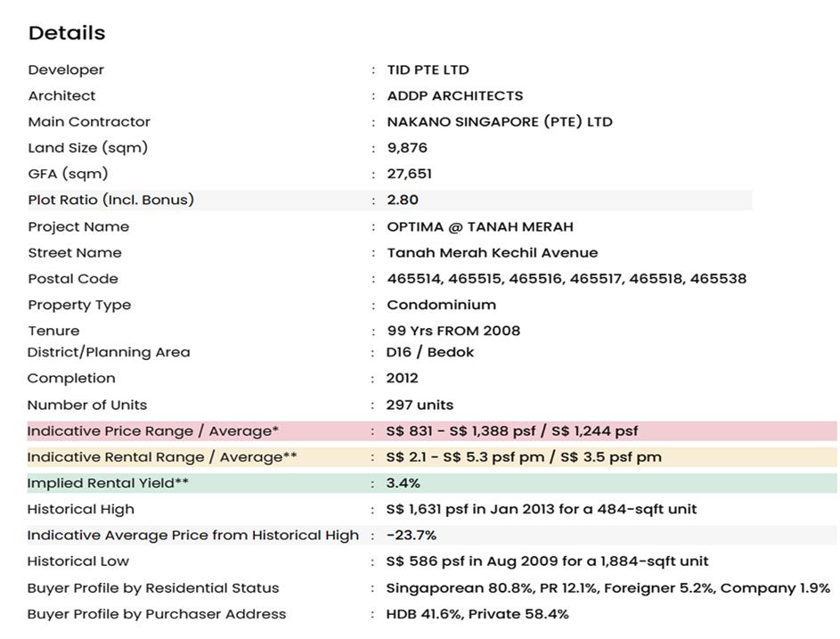This screenshot has height=639, width=840.
Task: Click the postal code 465514
Action: pyautogui.click(x=414, y=278)
